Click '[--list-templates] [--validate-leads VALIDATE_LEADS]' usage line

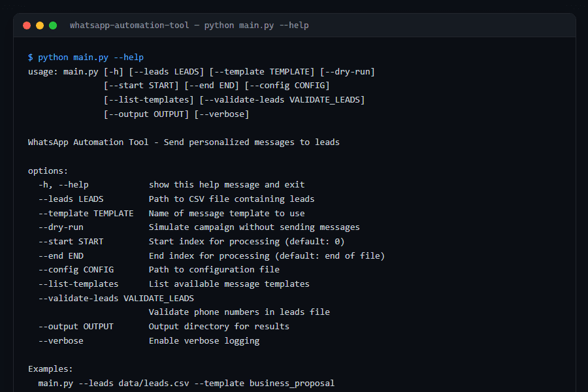tap(234, 100)
